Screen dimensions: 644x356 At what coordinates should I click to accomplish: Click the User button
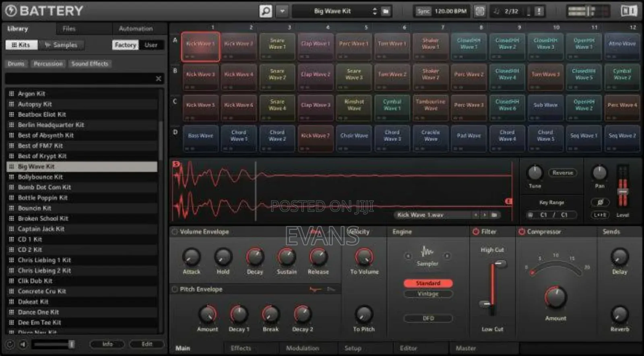coord(151,45)
